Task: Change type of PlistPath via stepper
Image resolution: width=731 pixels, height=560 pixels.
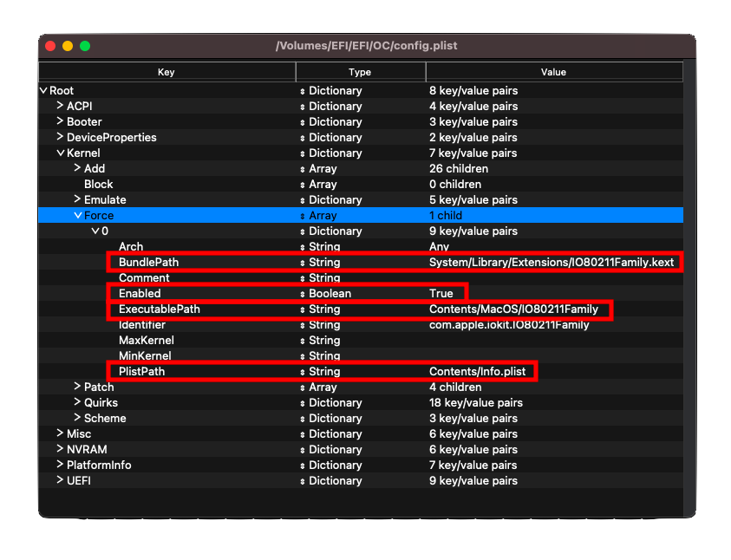Action: tap(303, 372)
